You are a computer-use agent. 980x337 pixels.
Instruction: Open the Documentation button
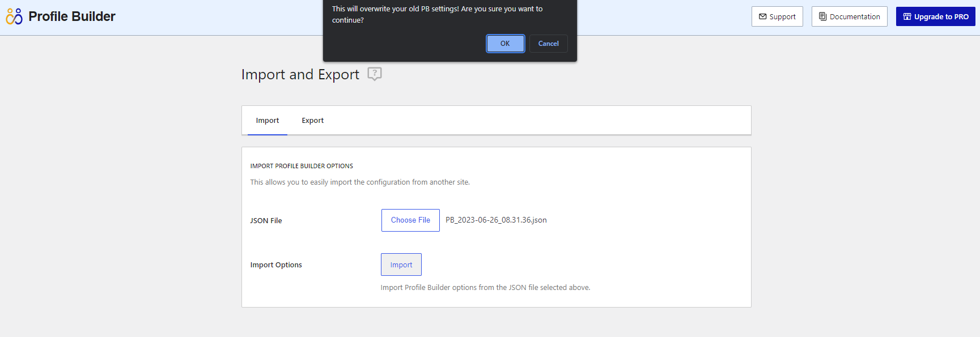click(x=849, y=16)
